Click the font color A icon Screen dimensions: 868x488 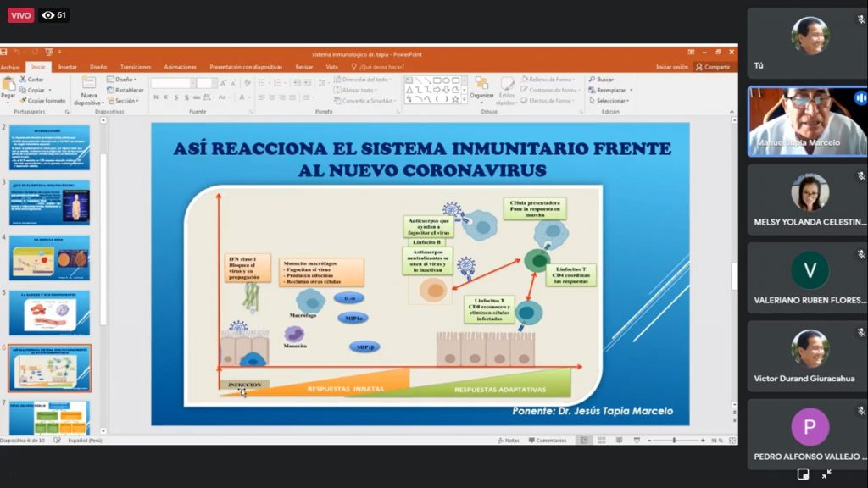(x=242, y=97)
